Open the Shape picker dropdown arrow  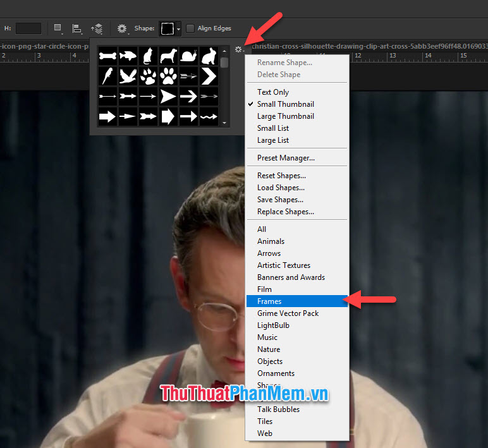178,29
